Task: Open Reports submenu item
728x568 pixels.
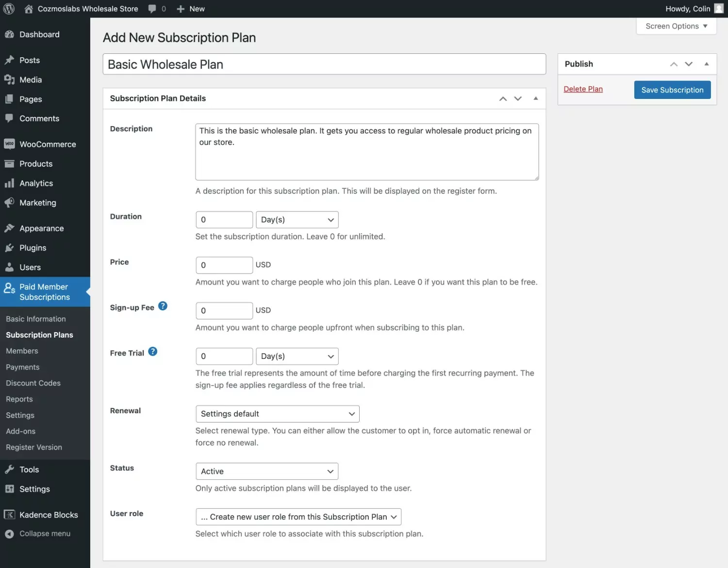Action: coord(19,399)
